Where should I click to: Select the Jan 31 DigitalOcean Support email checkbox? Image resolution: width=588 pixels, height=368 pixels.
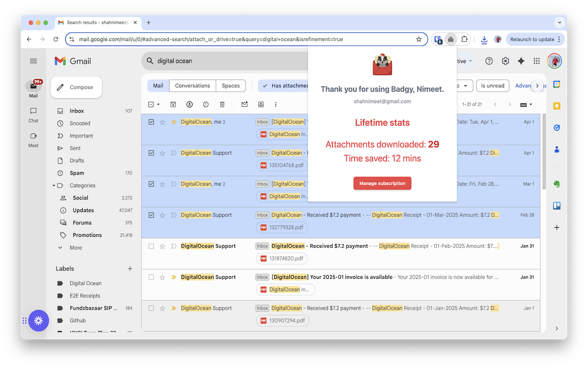[151, 246]
